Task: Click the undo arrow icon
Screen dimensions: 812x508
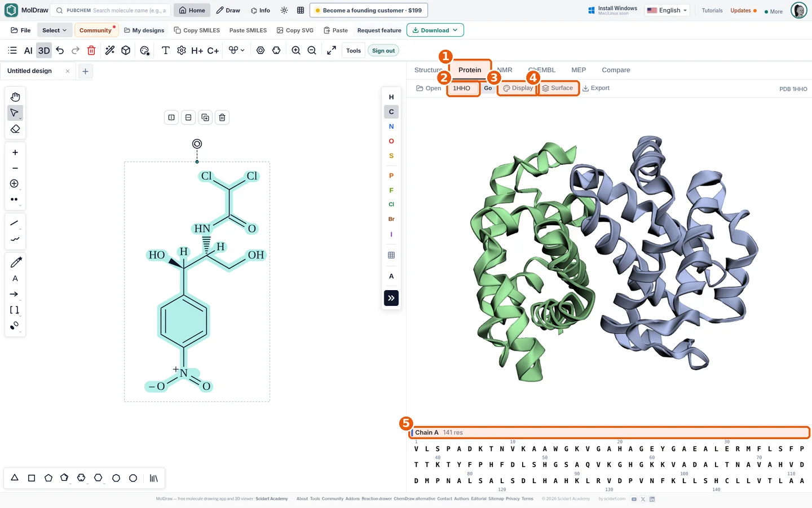Action: pyautogui.click(x=60, y=51)
